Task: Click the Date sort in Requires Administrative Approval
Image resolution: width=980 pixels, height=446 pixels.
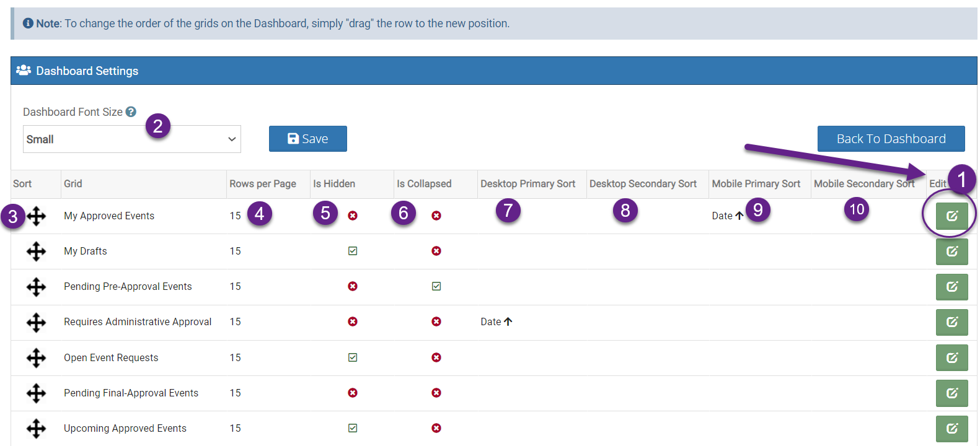Action: (496, 322)
